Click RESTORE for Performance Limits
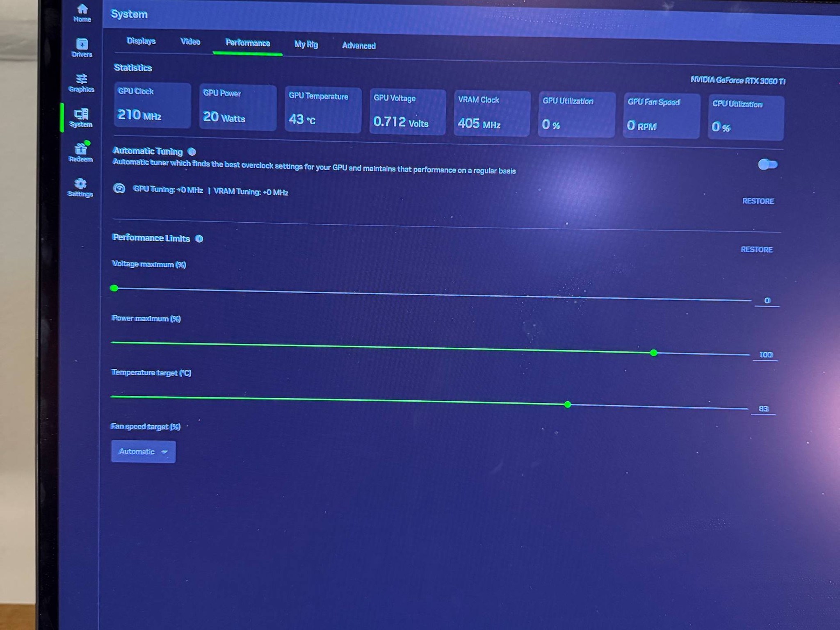Screen dimensions: 840x630 click(757, 249)
